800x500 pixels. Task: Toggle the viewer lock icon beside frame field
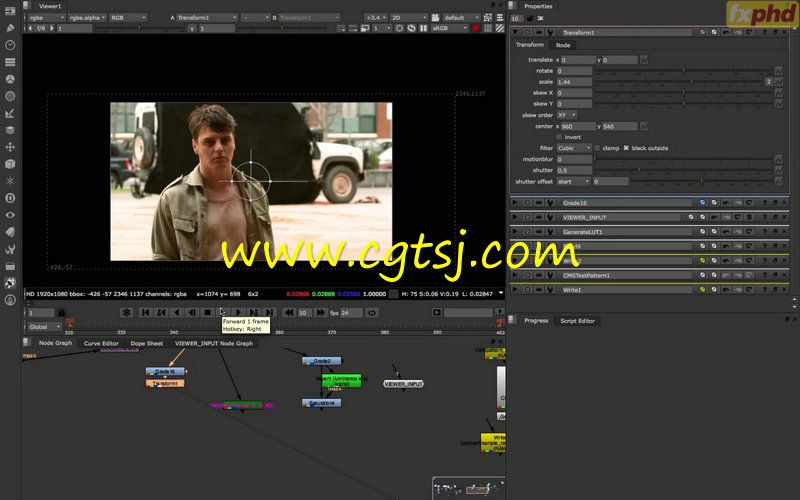tap(62, 312)
